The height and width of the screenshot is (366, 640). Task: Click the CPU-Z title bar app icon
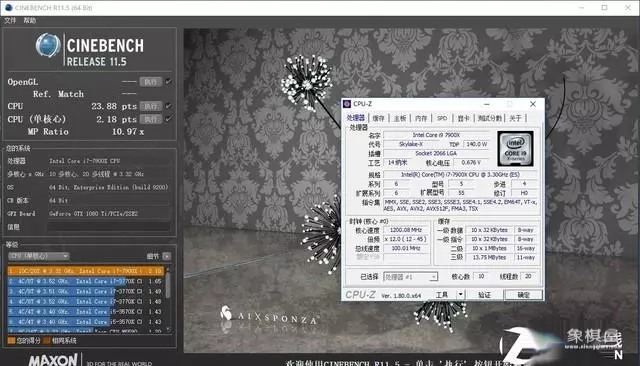(347, 104)
